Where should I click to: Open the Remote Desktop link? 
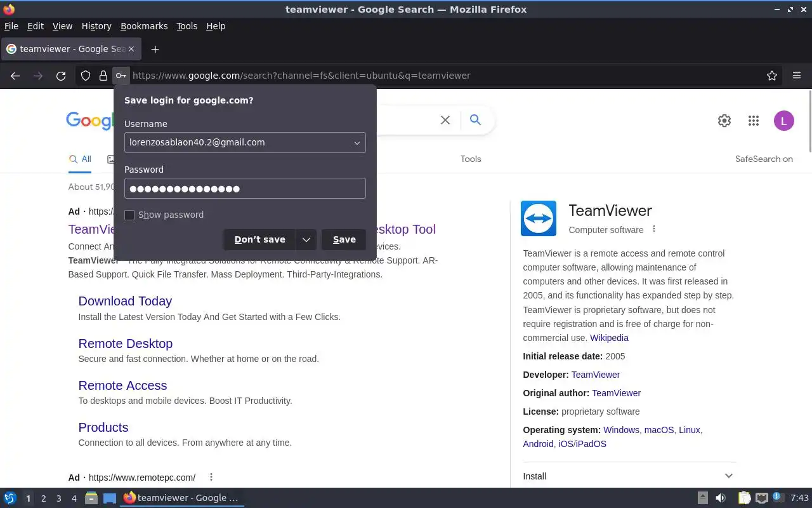pyautogui.click(x=126, y=344)
